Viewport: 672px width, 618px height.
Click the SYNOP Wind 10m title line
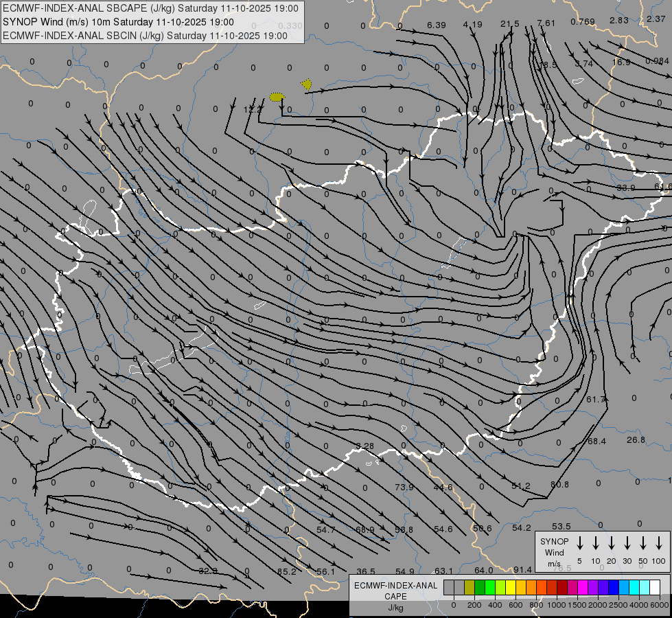(x=118, y=22)
